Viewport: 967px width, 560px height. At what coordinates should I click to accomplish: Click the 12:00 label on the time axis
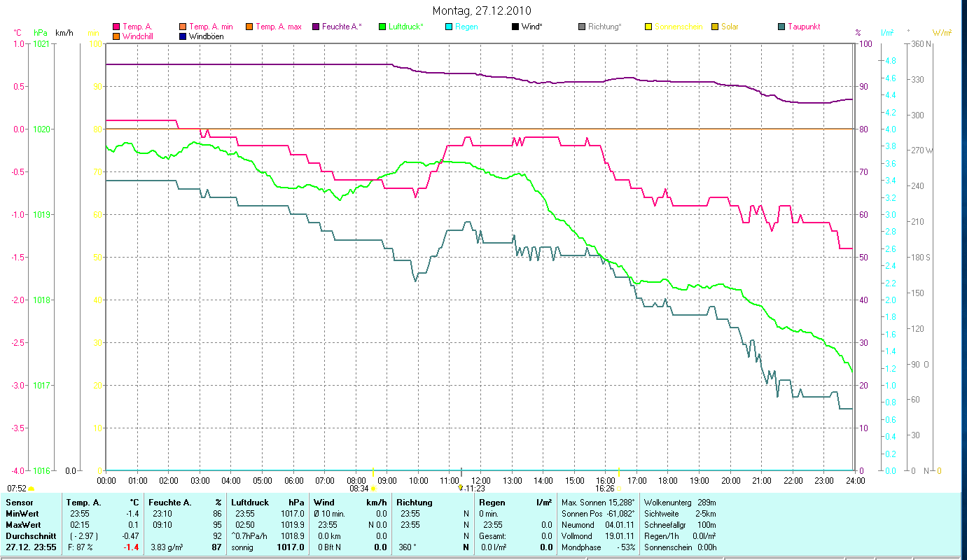click(480, 481)
